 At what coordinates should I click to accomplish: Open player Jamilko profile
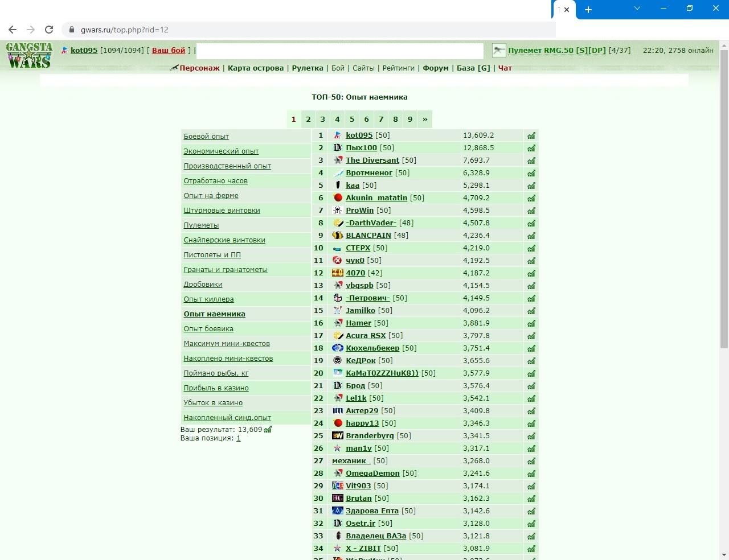pyautogui.click(x=361, y=311)
